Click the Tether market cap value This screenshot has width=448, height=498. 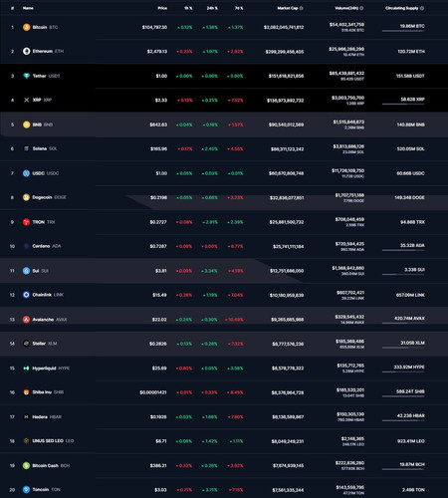click(x=286, y=76)
